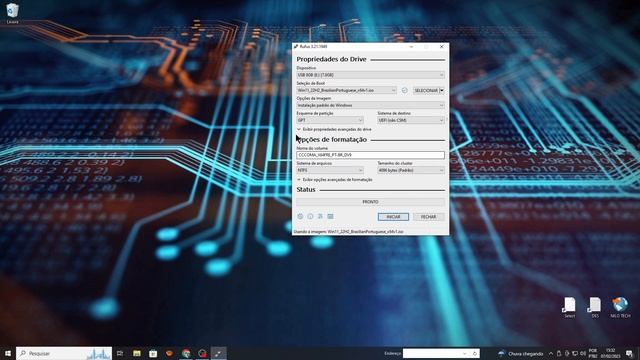
Task: Open the Dispositivo USB drive dropdown
Action: 370,75
